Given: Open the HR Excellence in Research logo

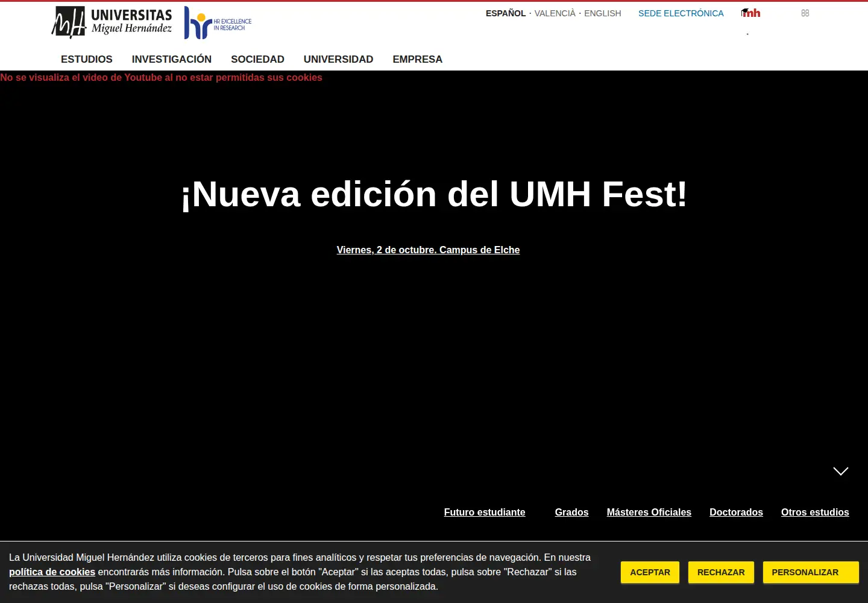Looking at the screenshot, I should [218, 23].
